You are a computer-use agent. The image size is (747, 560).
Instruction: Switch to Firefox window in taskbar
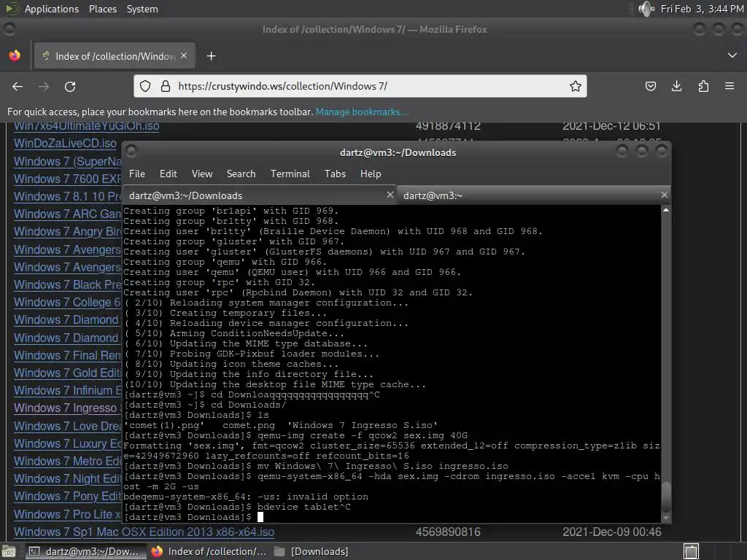coord(208,551)
